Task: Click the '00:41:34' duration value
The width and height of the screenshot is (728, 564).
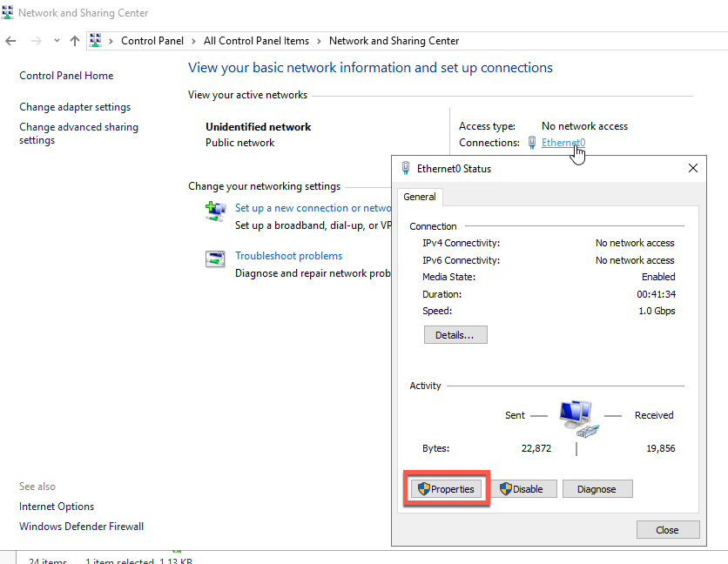Action: point(656,294)
